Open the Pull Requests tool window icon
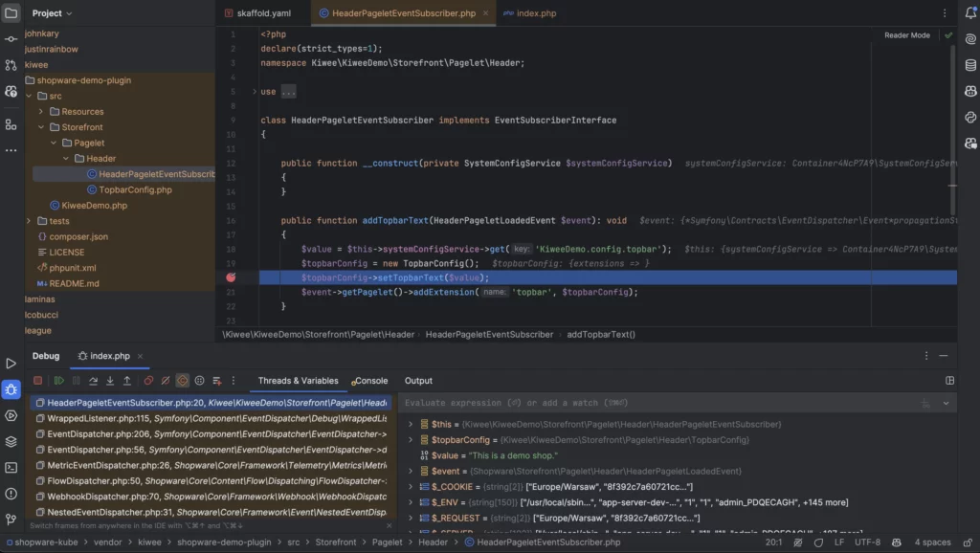980x553 pixels. [x=11, y=65]
